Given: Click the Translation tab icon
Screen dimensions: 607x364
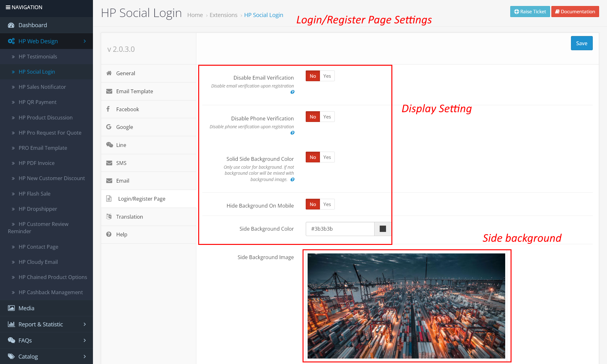Looking at the screenshot, I should [x=109, y=216].
